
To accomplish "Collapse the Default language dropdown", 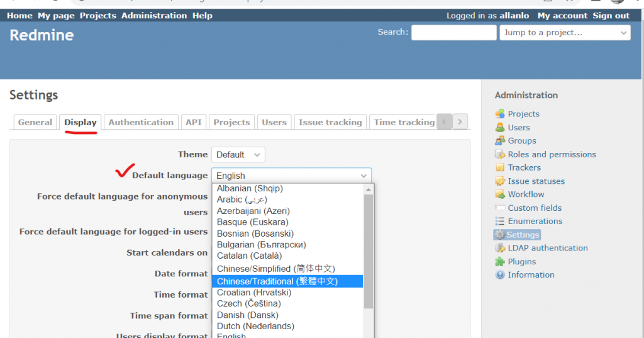I will click(291, 176).
